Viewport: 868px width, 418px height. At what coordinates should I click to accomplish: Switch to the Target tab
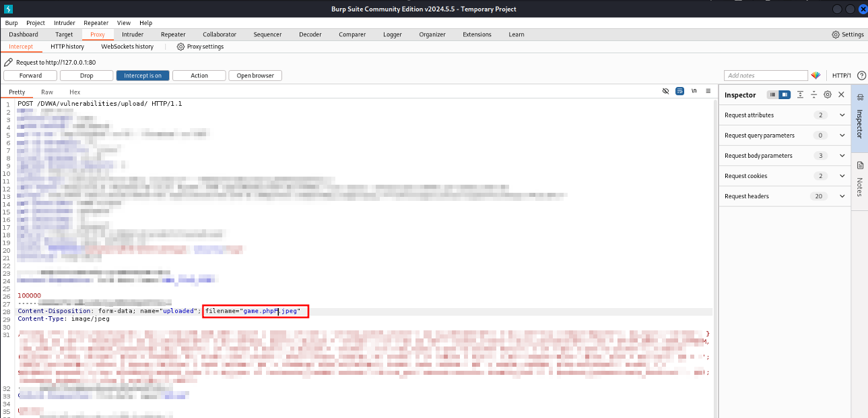pos(64,34)
